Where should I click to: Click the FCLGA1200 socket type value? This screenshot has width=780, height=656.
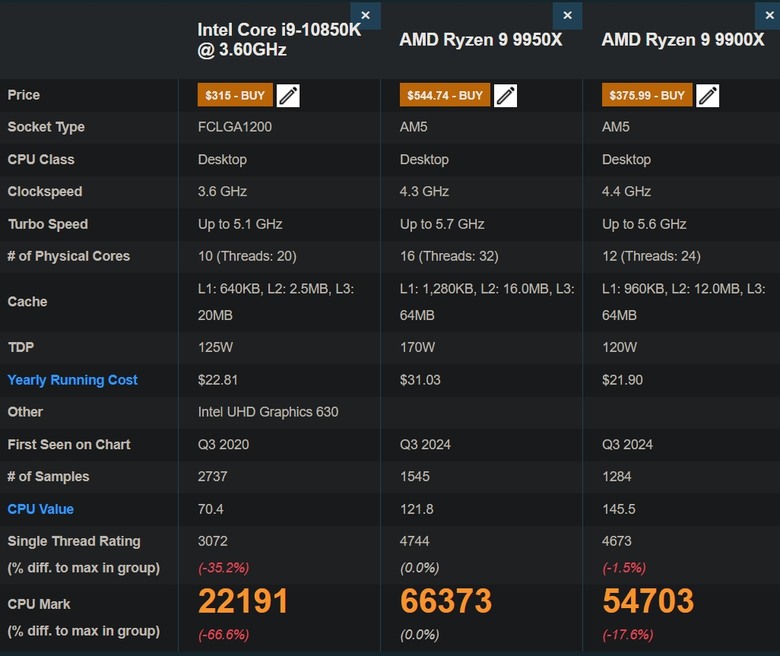[x=235, y=127]
